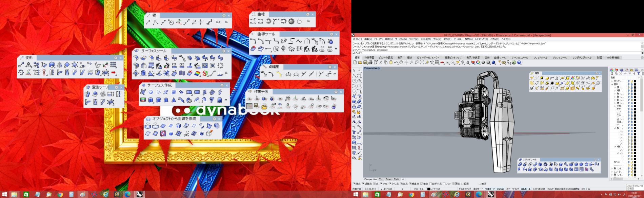Toggle visibility bulb of ガンダン layer row

point(629,81)
